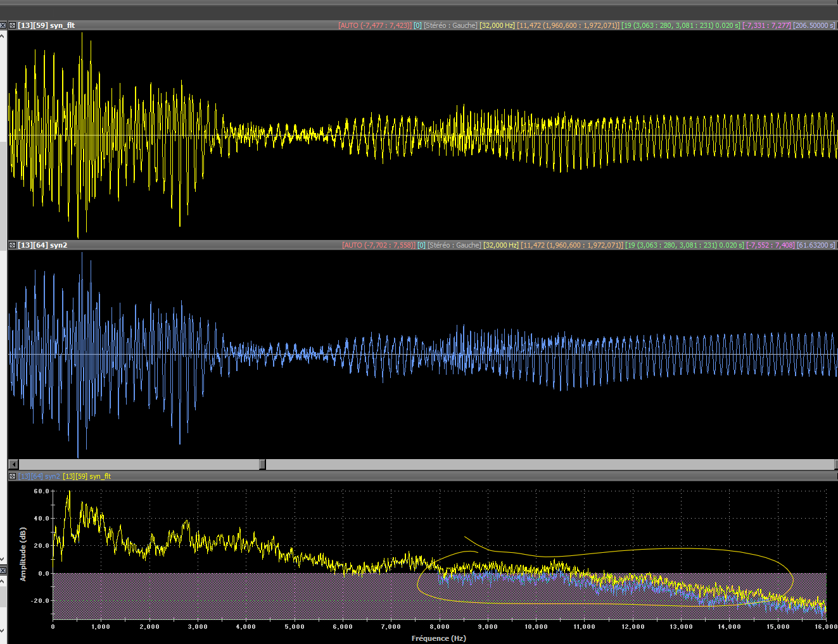Close the top-left docked pane X

3,25
